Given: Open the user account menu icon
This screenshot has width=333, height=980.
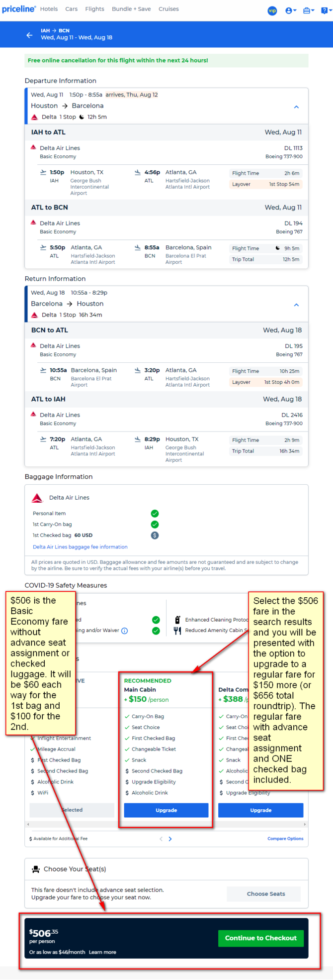Looking at the screenshot, I should [291, 10].
